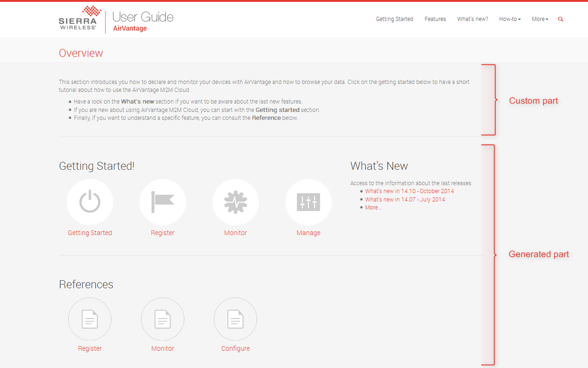Image resolution: width=588 pixels, height=368 pixels.
Task: Click the Monitor link under References
Action: click(163, 348)
